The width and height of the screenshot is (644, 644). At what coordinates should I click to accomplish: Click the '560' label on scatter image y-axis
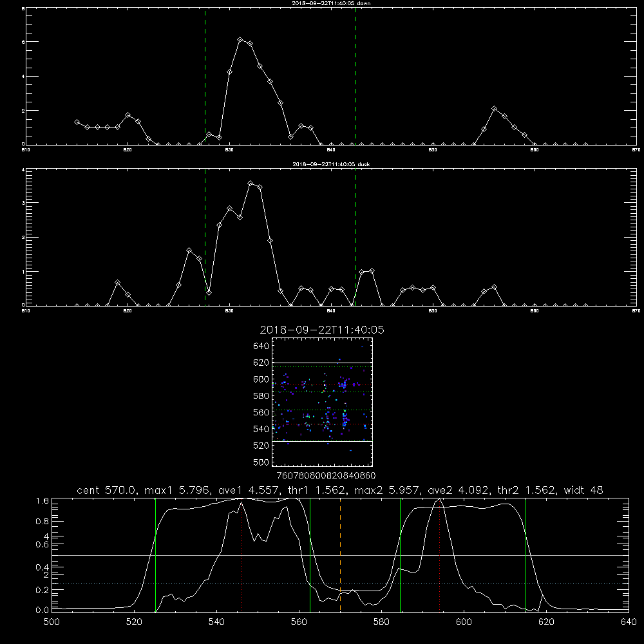261,412
